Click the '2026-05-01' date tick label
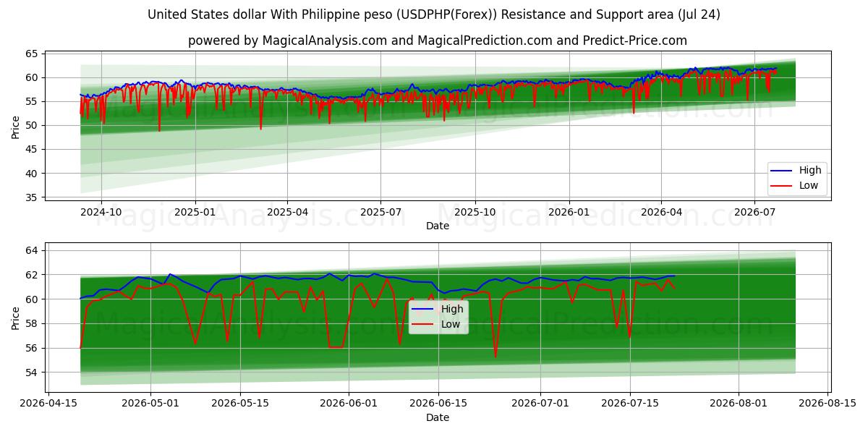This screenshot has width=868, height=434. (x=151, y=403)
